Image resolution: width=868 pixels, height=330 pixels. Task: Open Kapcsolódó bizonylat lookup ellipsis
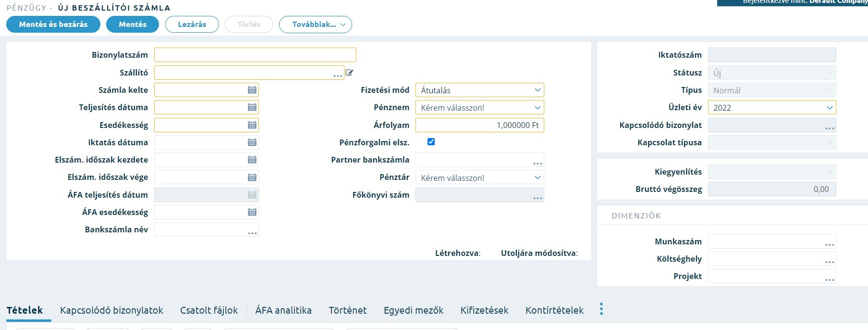[x=830, y=128]
